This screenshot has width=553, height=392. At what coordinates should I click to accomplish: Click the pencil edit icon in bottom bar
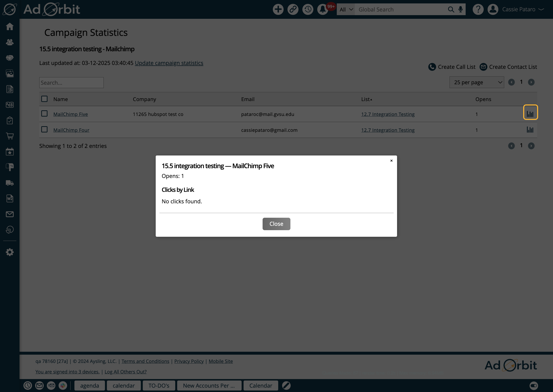286,385
